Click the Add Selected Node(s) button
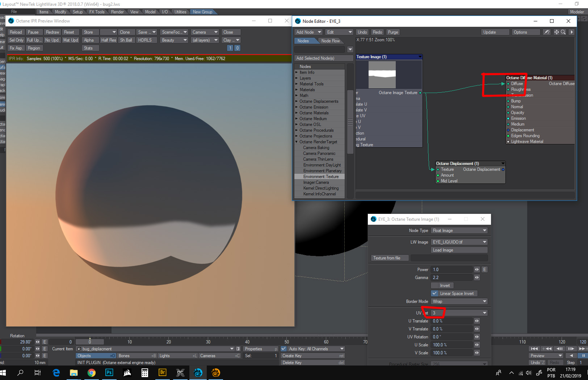This screenshot has width=588, height=380. (x=324, y=58)
